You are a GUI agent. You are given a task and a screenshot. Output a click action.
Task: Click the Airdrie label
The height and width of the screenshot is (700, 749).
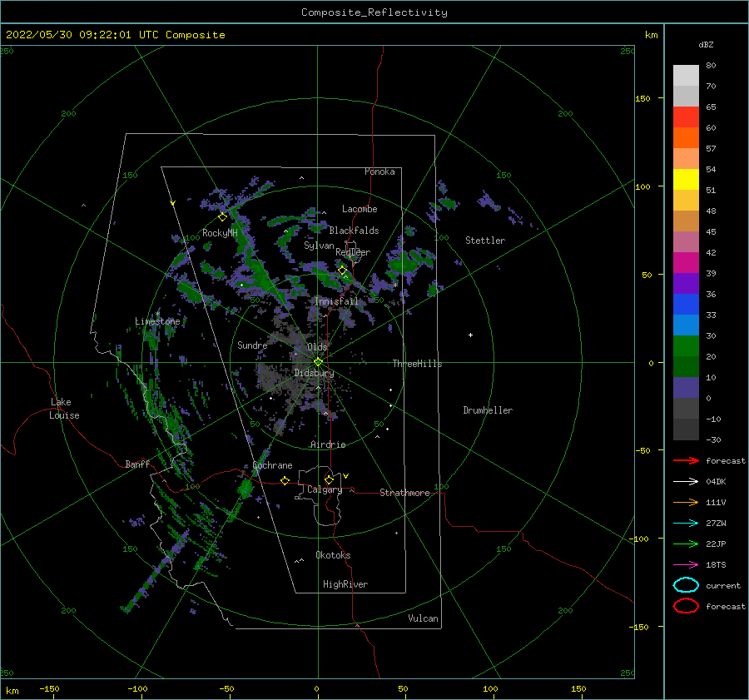coord(328,444)
